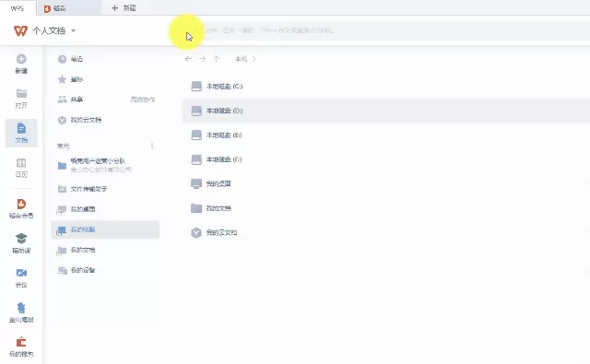Switch to the WPS home tab
Screen dimensions: 590x364
(x=18, y=8)
